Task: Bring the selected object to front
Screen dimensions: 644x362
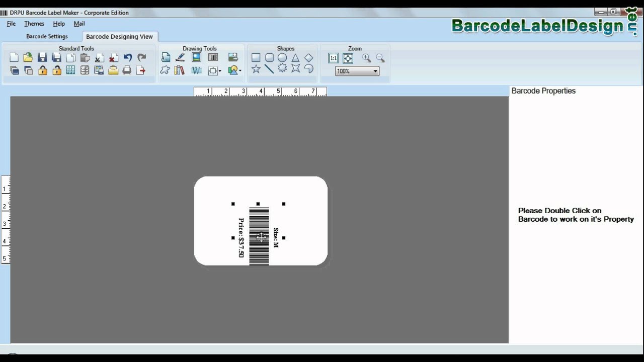Action: (x=14, y=70)
